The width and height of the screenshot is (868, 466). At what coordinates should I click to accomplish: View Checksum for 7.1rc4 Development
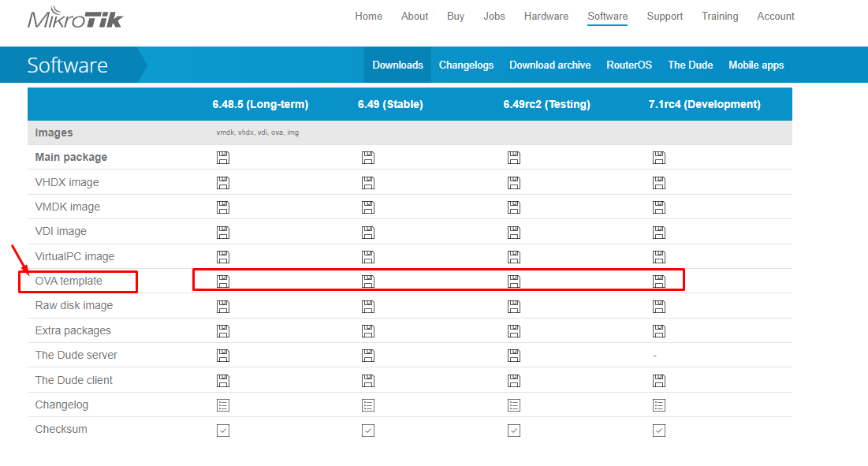point(659,430)
